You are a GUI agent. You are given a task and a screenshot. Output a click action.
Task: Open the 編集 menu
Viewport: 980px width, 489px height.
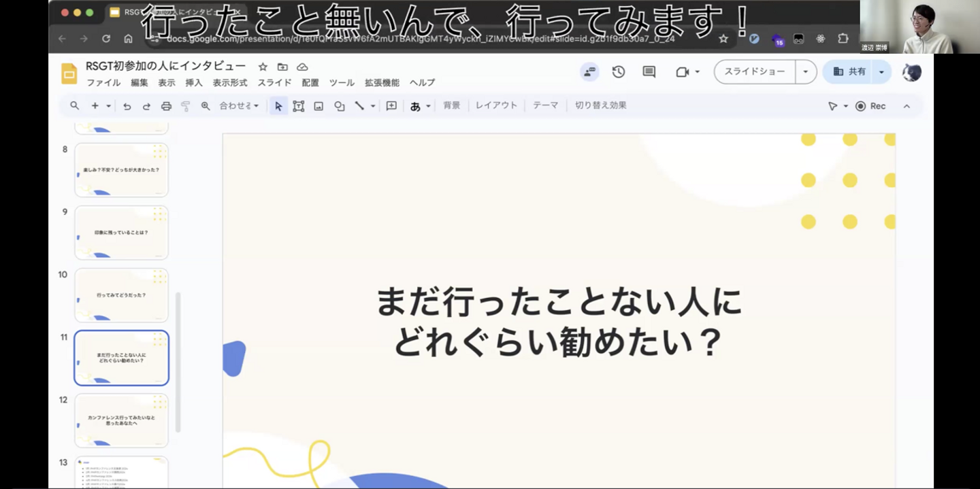pos(140,83)
